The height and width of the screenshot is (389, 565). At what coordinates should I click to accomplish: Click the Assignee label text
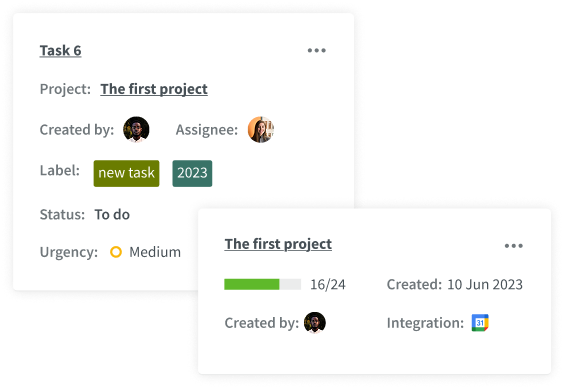[207, 130]
